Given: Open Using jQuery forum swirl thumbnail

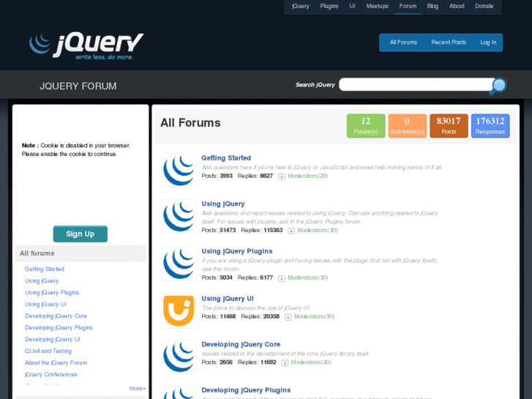Looking at the screenshot, I should [179, 216].
